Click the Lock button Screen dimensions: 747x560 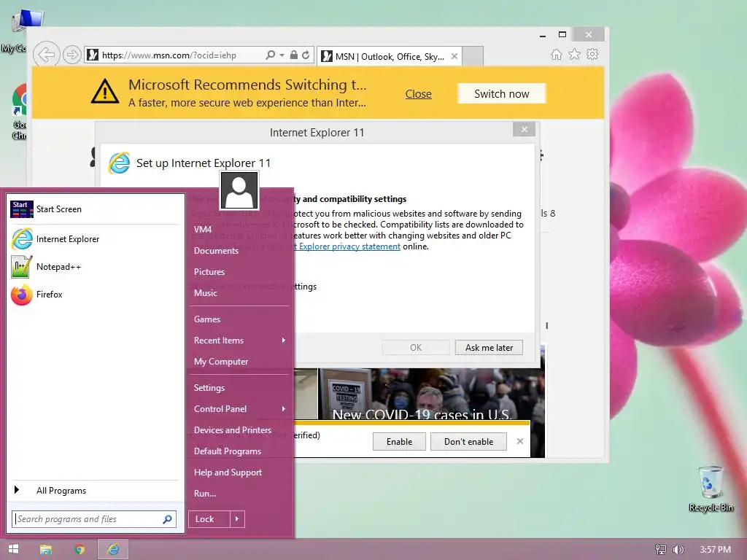[209, 519]
